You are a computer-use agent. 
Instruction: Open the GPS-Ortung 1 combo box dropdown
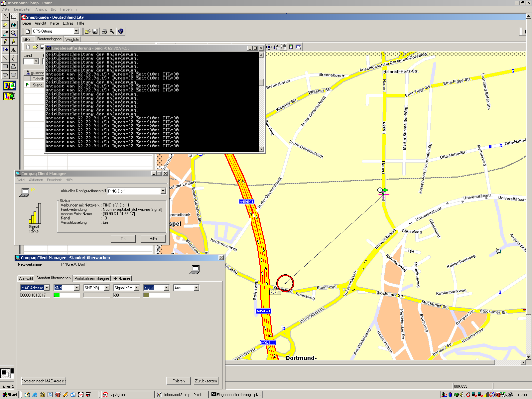point(76,31)
